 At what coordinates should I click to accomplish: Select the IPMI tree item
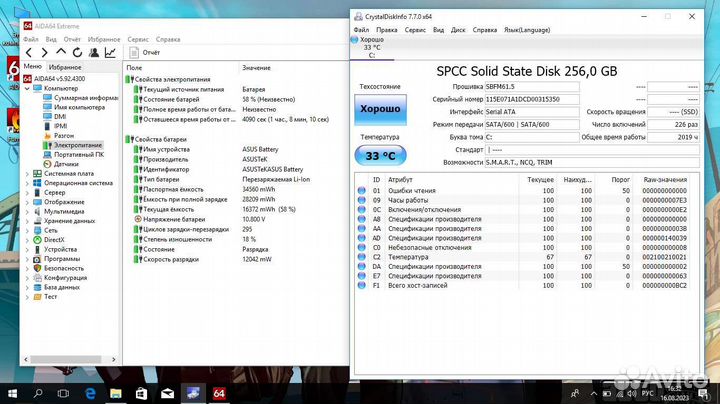[x=55, y=126]
